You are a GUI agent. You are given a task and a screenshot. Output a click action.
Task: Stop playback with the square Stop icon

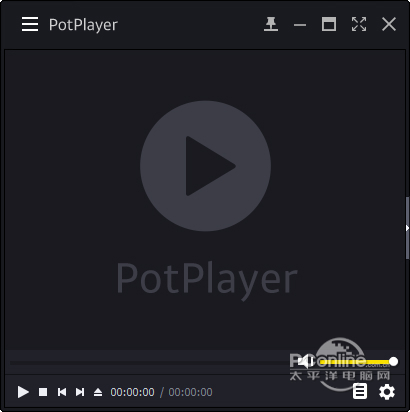pos(43,392)
